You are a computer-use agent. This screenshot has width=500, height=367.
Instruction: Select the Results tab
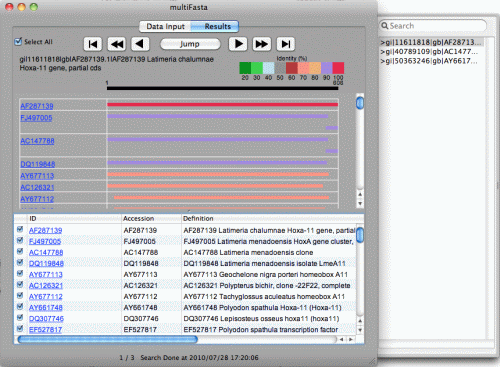pos(217,26)
